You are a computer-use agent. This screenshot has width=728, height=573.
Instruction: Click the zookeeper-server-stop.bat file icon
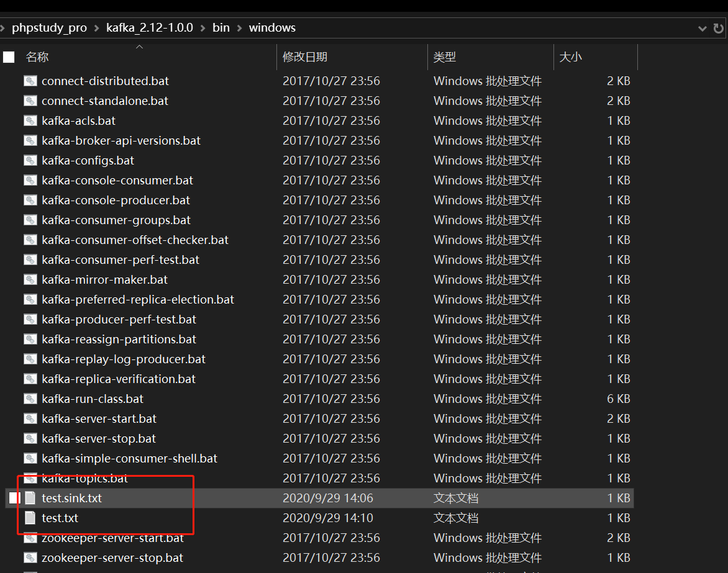(30, 558)
